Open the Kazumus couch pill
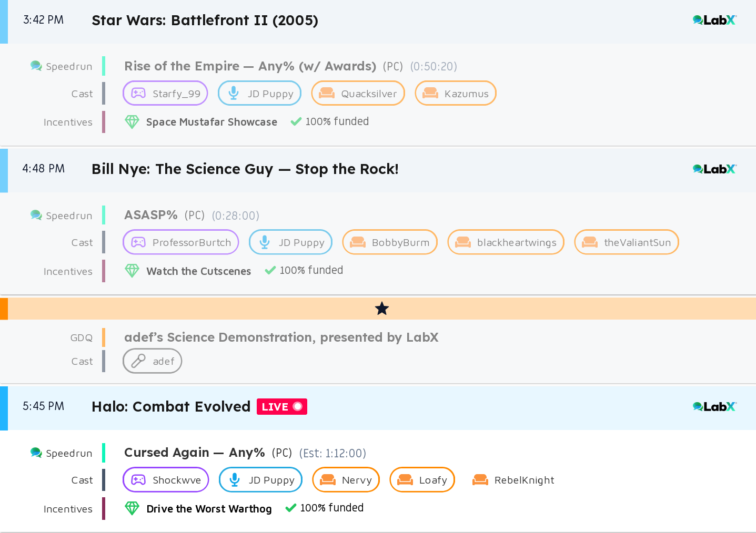This screenshot has height=533, width=756. click(456, 93)
